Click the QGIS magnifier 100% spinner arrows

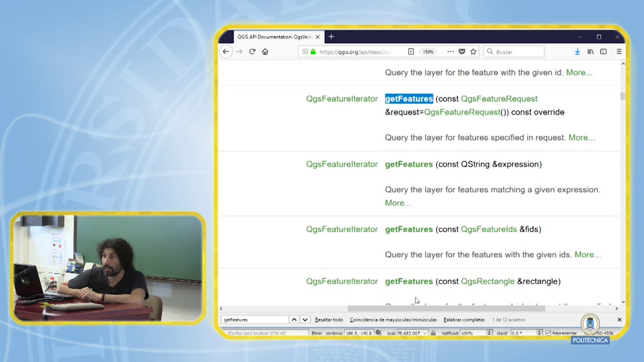point(489,333)
